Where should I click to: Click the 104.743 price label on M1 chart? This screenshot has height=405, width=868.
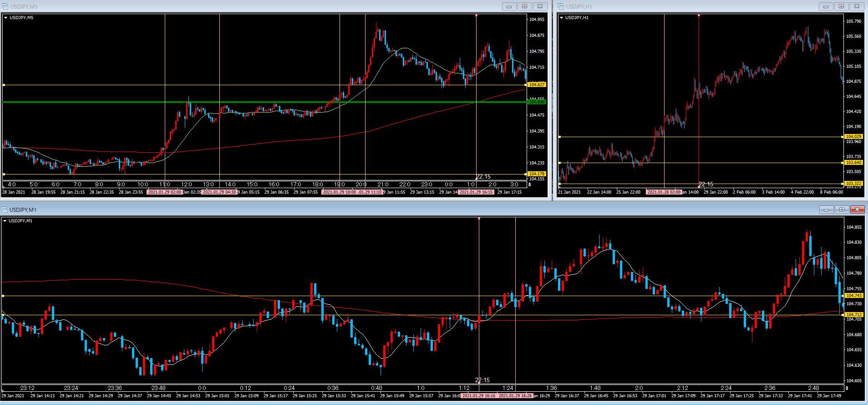(x=854, y=296)
